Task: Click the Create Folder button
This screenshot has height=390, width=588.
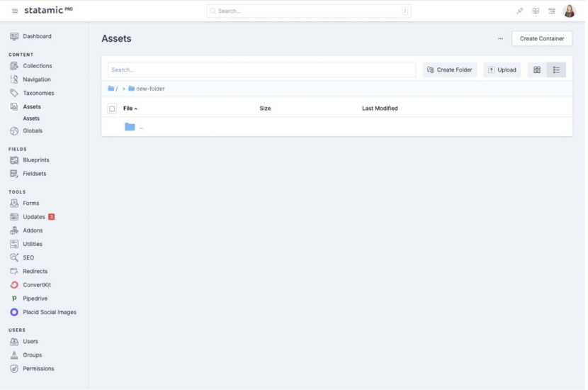Action: pyautogui.click(x=449, y=69)
